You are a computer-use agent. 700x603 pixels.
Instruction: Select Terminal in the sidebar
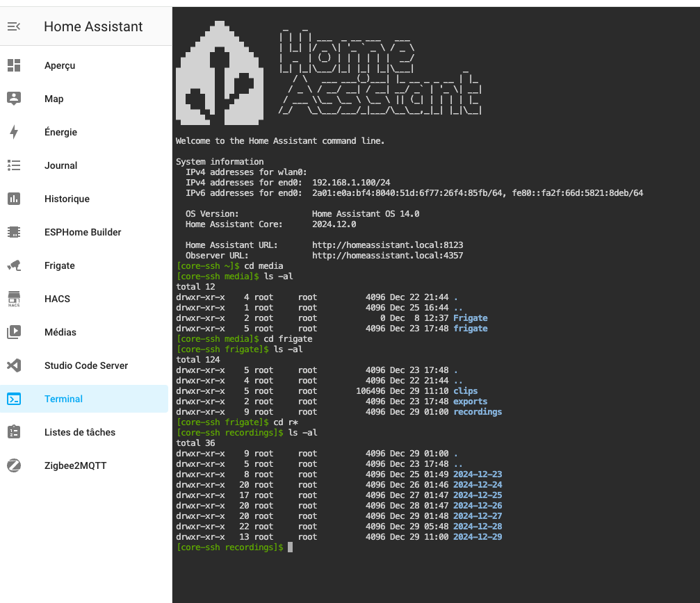click(x=63, y=399)
